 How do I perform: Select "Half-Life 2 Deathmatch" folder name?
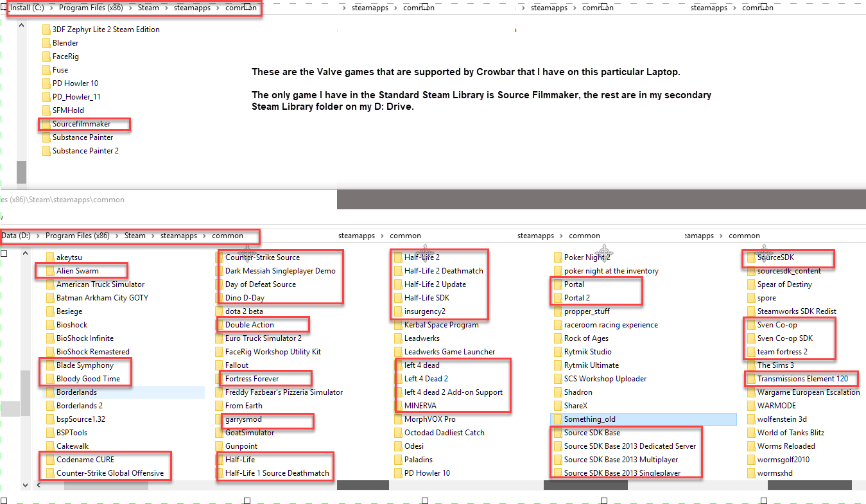(444, 271)
